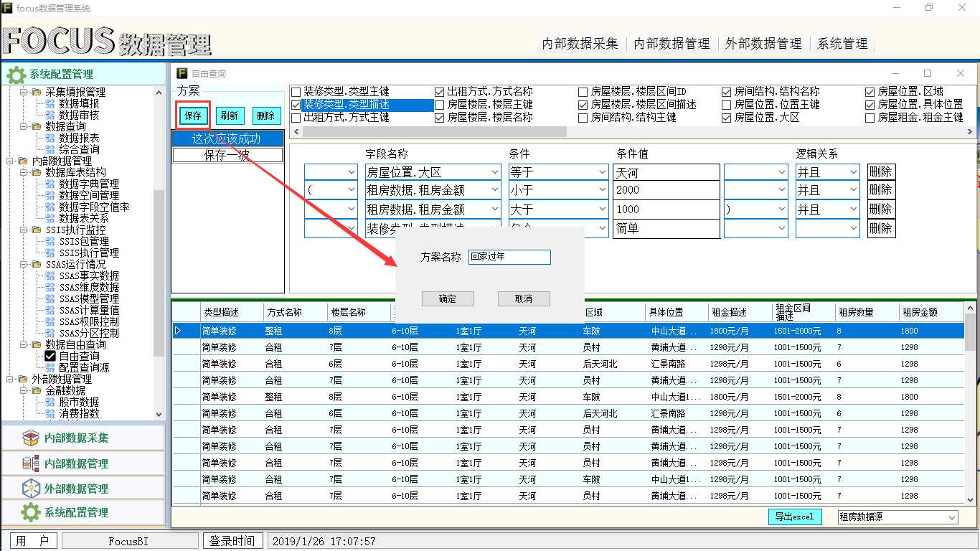This screenshot has height=551, width=980.
Task: Open the 大于 condition dropdown
Action: (603, 209)
